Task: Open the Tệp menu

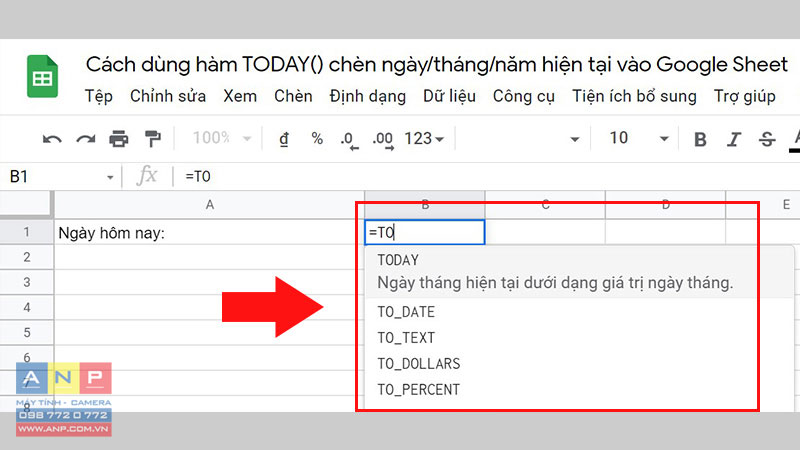Action: (x=98, y=96)
